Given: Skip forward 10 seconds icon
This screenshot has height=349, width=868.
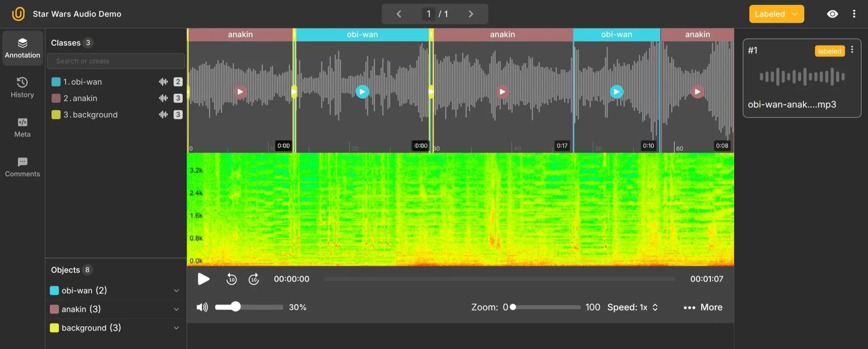Looking at the screenshot, I should [254, 279].
